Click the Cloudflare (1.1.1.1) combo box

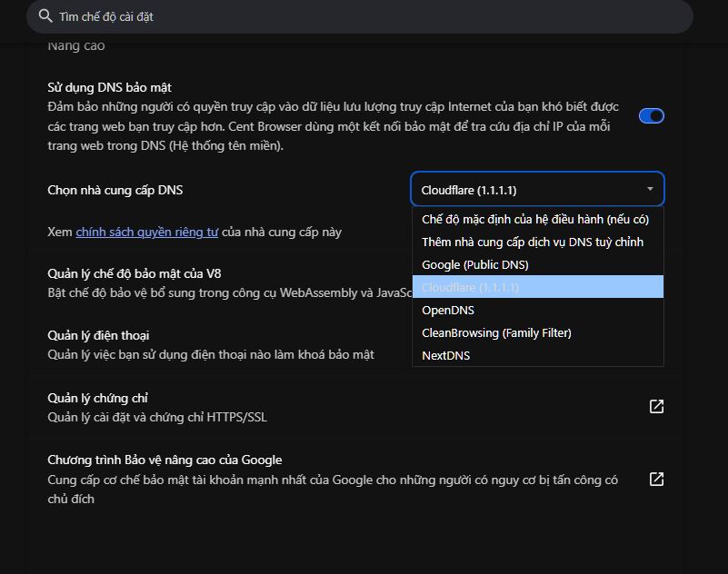537,189
